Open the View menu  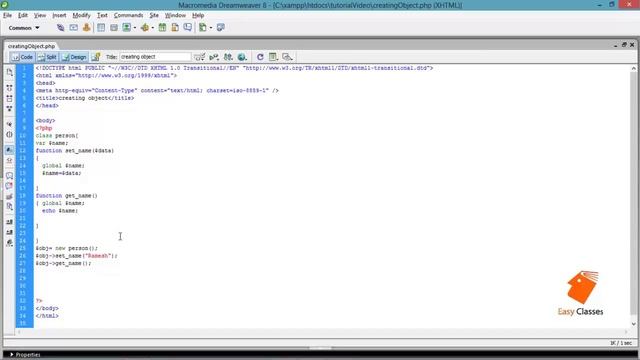(x=40, y=16)
